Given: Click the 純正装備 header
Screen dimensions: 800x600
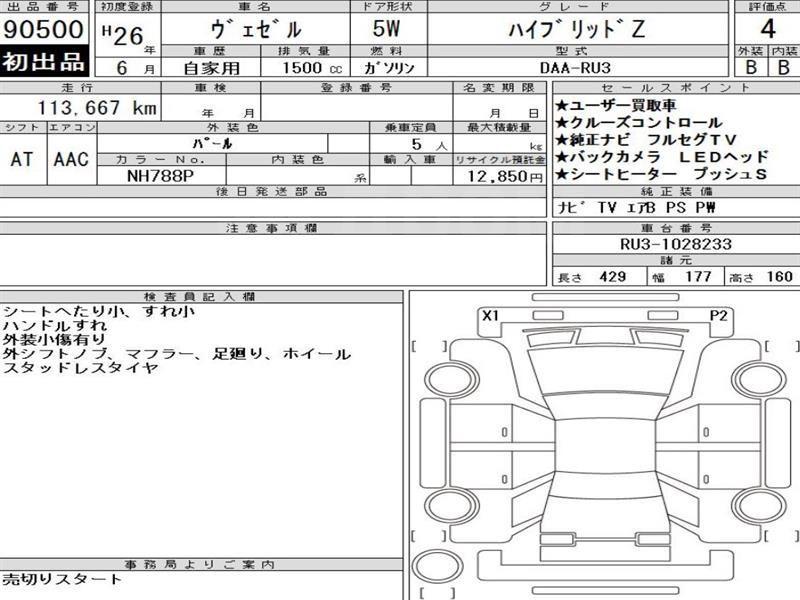Looking at the screenshot, I should [x=676, y=192].
